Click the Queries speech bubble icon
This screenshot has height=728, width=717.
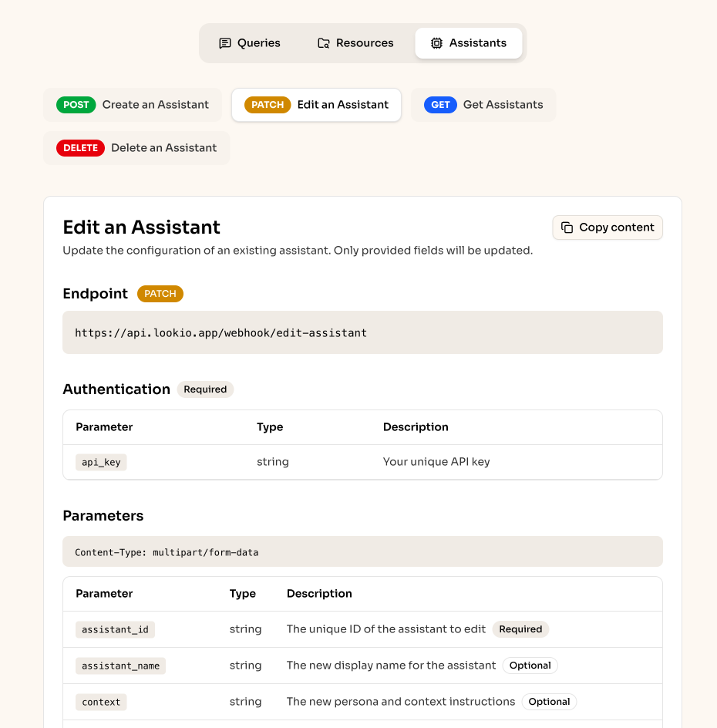coord(224,42)
